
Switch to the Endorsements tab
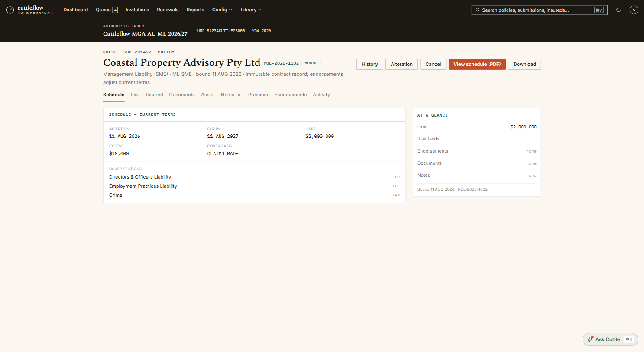290,95
